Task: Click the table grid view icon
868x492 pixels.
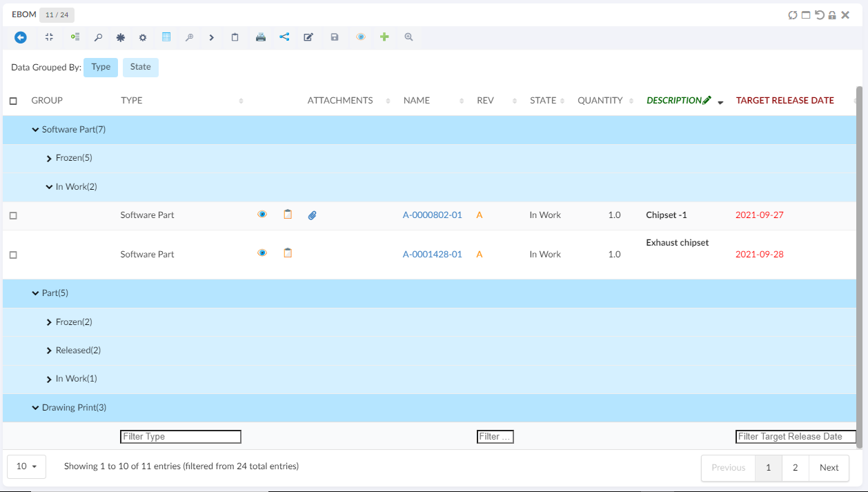Action: click(166, 37)
